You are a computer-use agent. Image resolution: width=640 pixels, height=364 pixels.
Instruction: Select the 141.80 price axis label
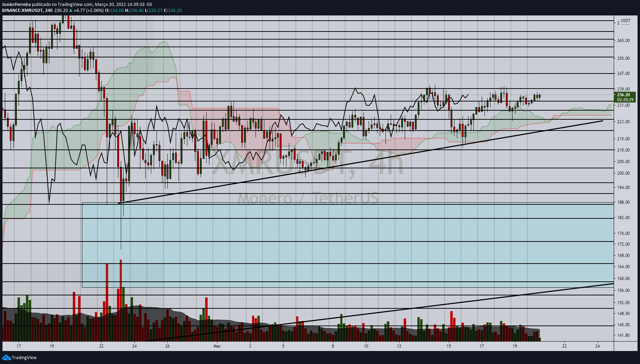click(x=623, y=335)
